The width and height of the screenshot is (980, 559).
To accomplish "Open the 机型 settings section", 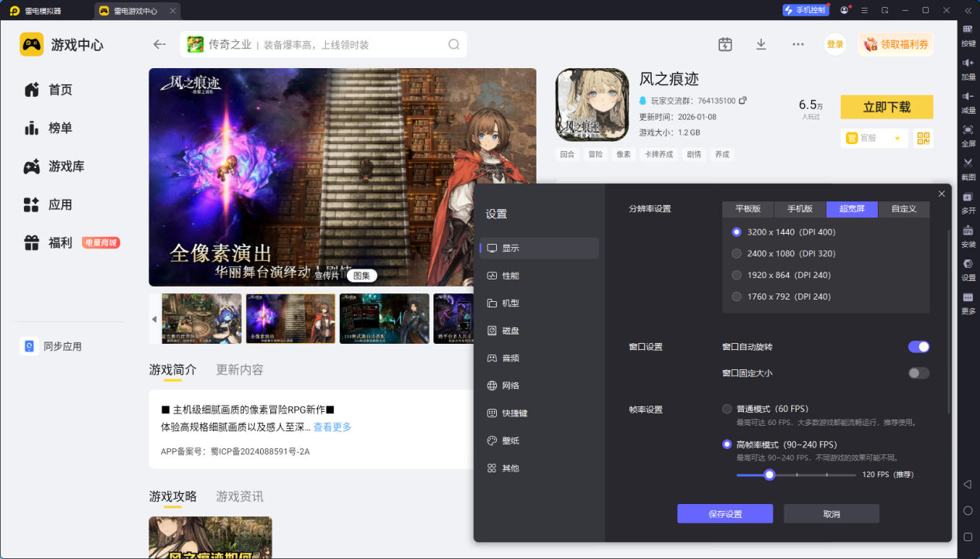I will pos(540,304).
